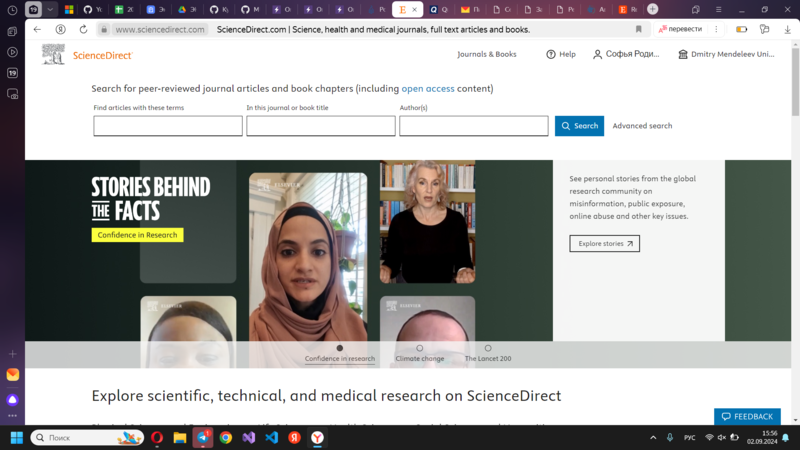The image size is (800, 450).
Task: Switch to the last Elsevier Re tab
Action: [x=628, y=9]
